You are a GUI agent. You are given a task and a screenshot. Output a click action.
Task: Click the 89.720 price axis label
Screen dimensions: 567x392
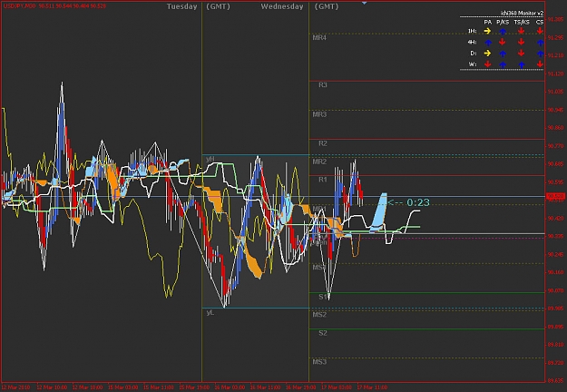point(556,362)
